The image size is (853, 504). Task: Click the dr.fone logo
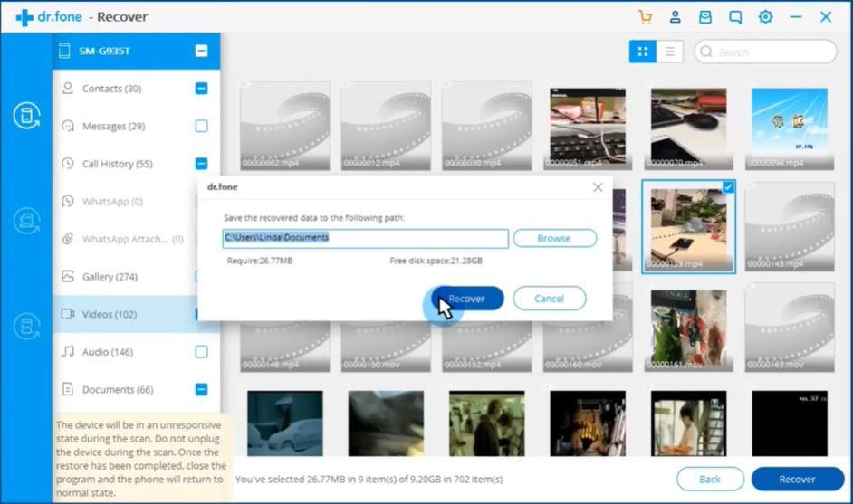point(49,17)
